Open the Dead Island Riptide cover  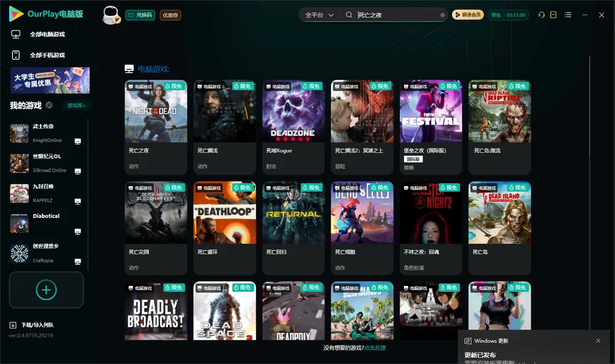tap(499, 111)
